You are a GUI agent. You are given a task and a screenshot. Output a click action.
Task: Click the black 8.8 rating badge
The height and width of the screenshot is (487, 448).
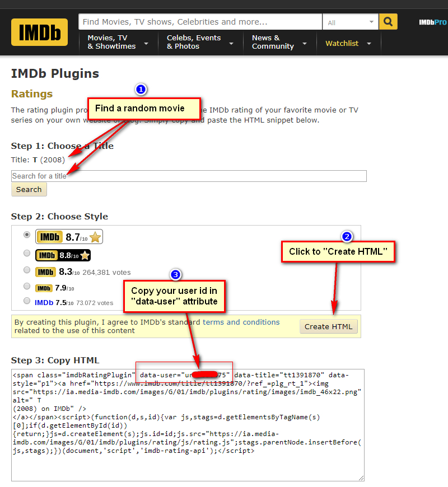point(63,255)
